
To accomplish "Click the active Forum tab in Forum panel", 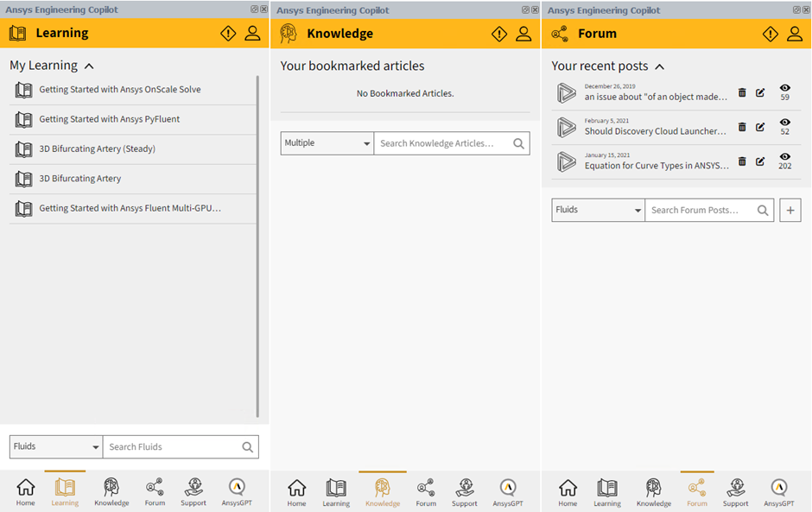I will click(697, 492).
